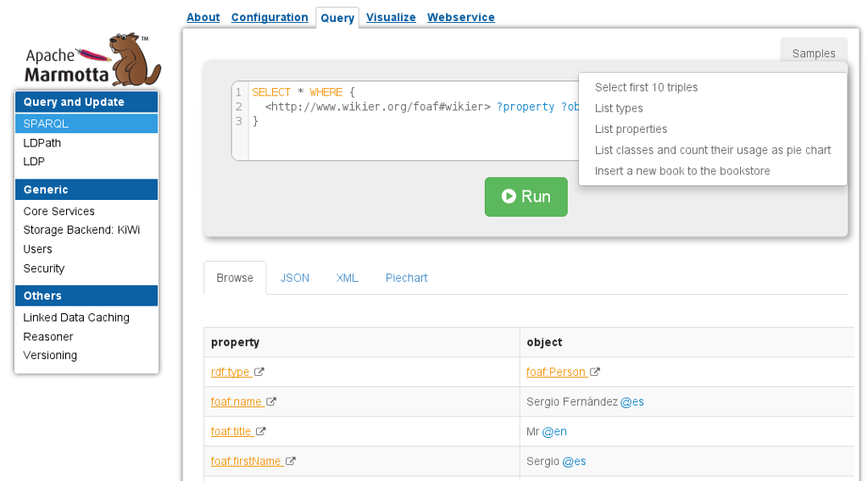Choose 'Select first 10 triples' sample
The height and width of the screenshot is (481, 868).
click(x=646, y=87)
